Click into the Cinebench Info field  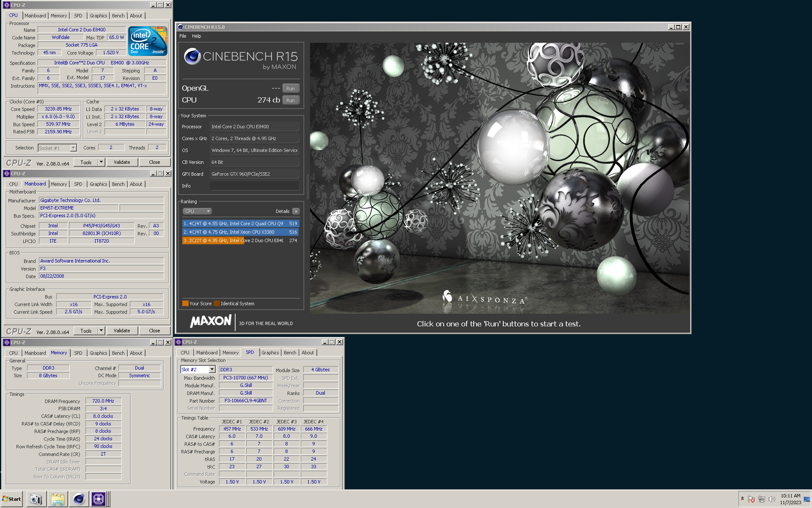255,186
